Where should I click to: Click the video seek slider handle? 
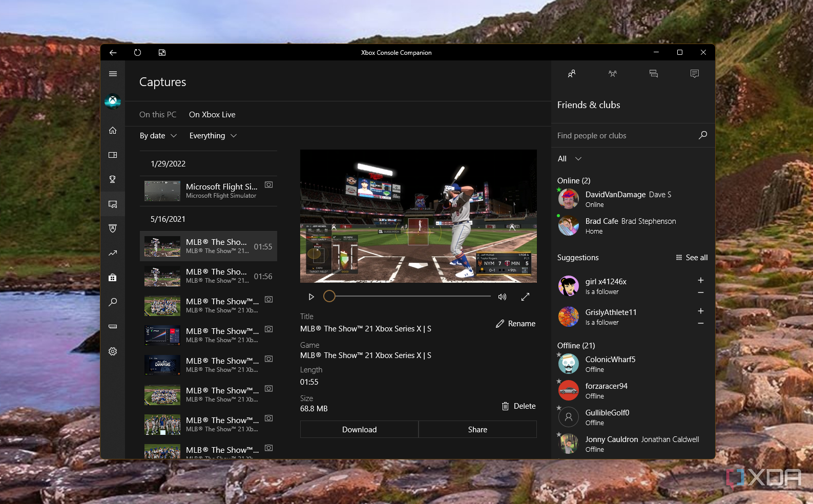[x=329, y=296]
